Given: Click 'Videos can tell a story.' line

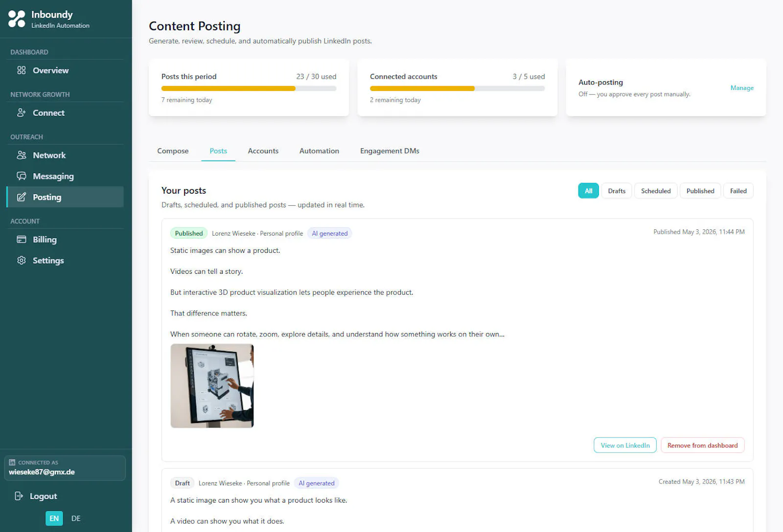Looking at the screenshot, I should 207,271.
